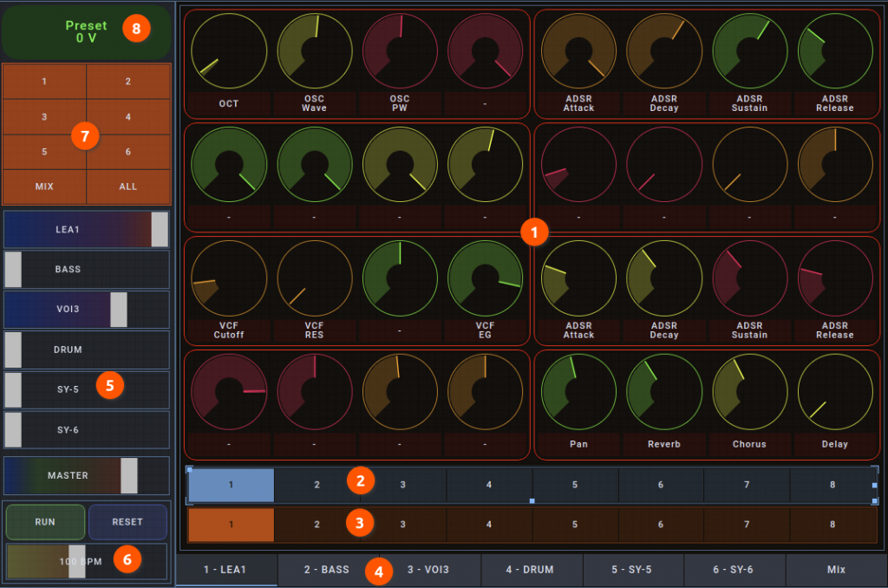Click the OCT knob
The height and width of the screenshot is (588, 888).
pos(229,51)
